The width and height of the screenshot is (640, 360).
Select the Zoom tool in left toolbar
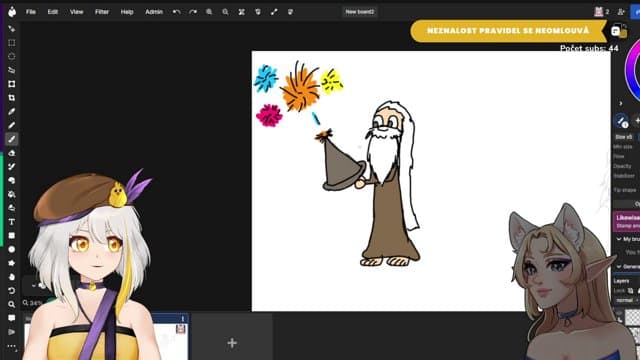12,304
